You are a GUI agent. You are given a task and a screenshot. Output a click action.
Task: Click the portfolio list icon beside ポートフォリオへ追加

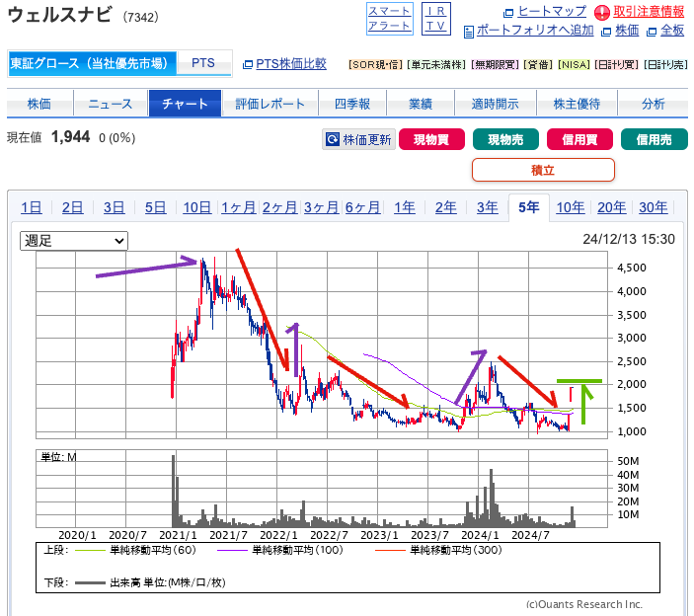[468, 32]
